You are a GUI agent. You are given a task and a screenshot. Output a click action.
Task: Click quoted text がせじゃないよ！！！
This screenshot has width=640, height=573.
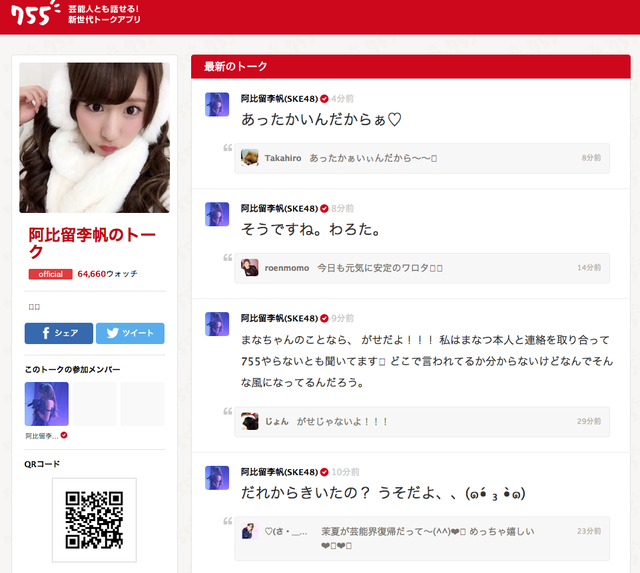click(x=342, y=422)
